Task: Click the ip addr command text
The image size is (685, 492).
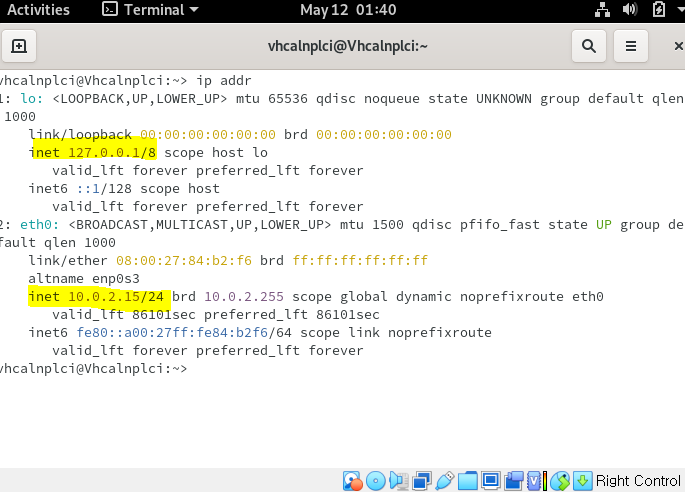Action: 224,81
